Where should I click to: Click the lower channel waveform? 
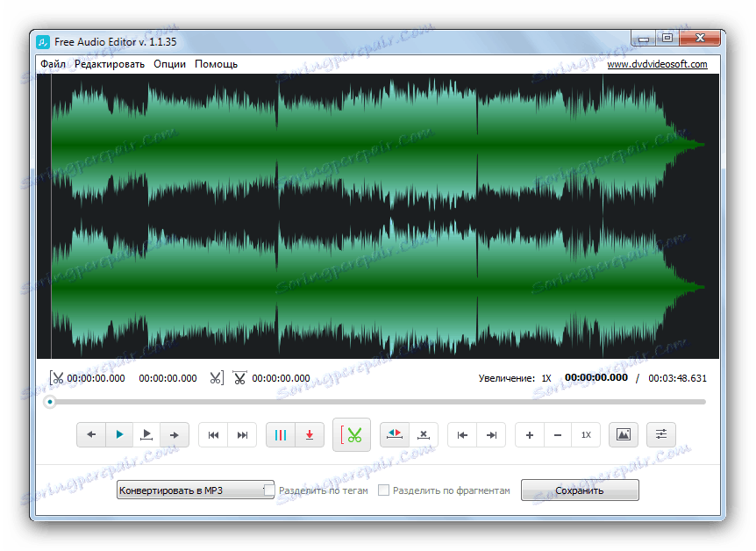pyautogui.click(x=377, y=287)
